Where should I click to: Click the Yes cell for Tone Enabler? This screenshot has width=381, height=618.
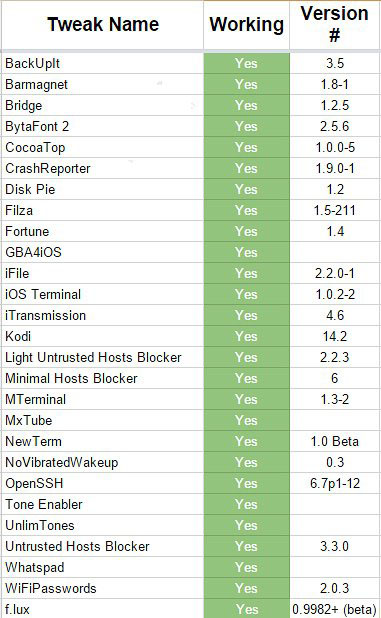point(247,504)
